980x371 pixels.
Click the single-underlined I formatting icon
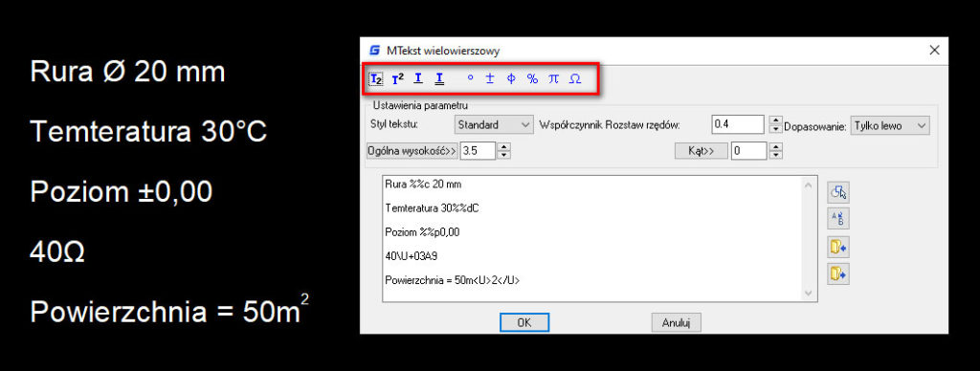pyautogui.click(x=418, y=78)
